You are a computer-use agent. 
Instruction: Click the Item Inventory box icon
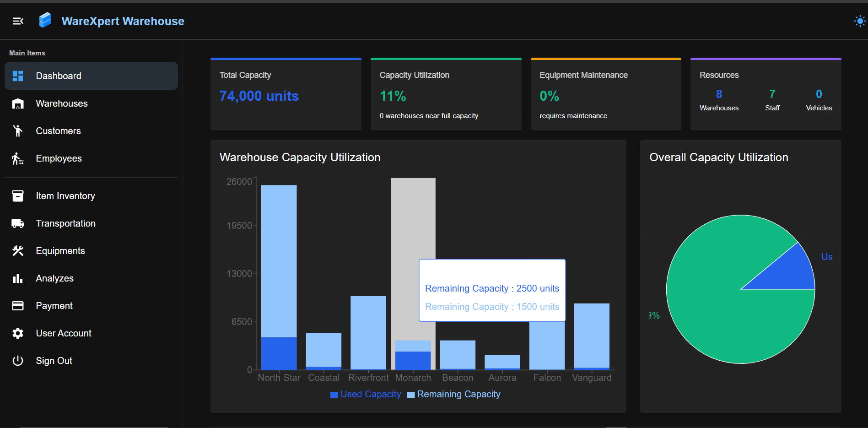[x=18, y=196]
